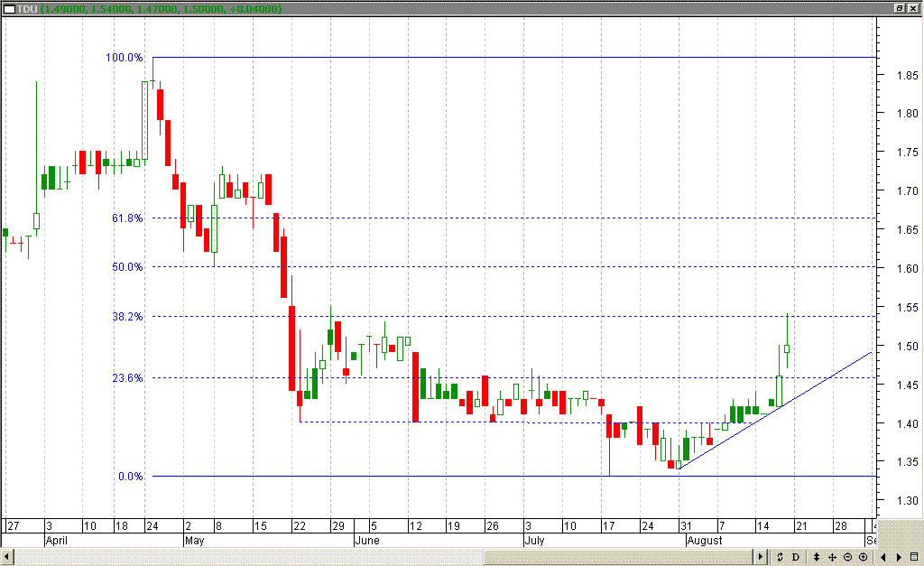The width and height of the screenshot is (924, 566).
Task: Click the 100.0% Fibonacci level label
Action: pyautogui.click(x=125, y=58)
